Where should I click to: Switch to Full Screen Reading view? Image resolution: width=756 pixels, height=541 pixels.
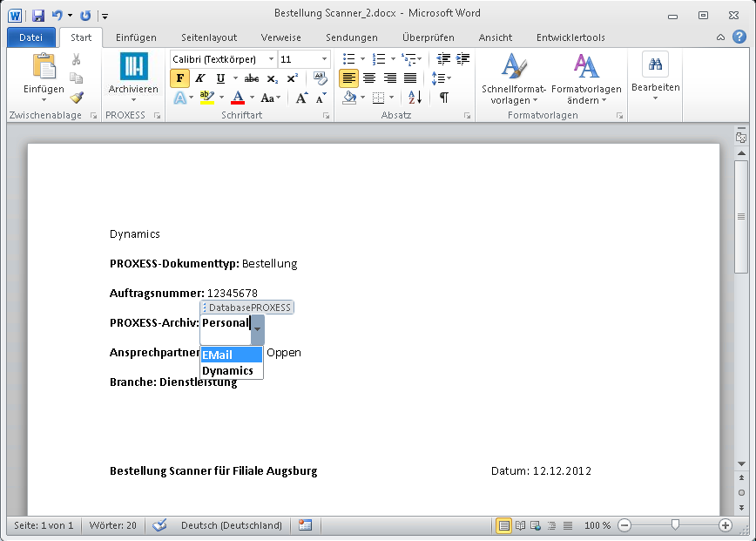(x=520, y=525)
